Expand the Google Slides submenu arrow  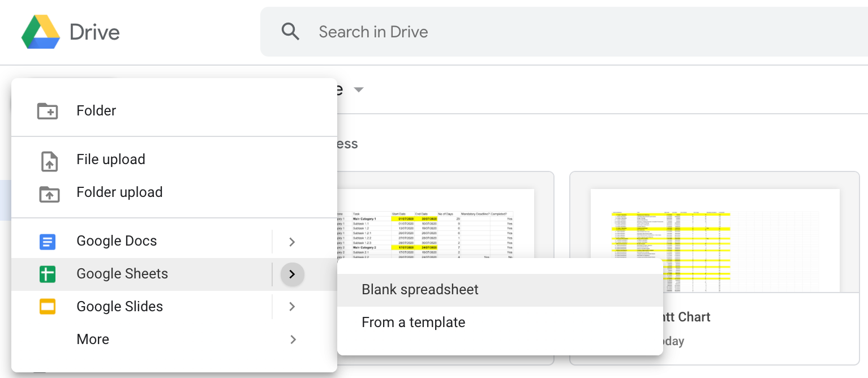point(292,307)
